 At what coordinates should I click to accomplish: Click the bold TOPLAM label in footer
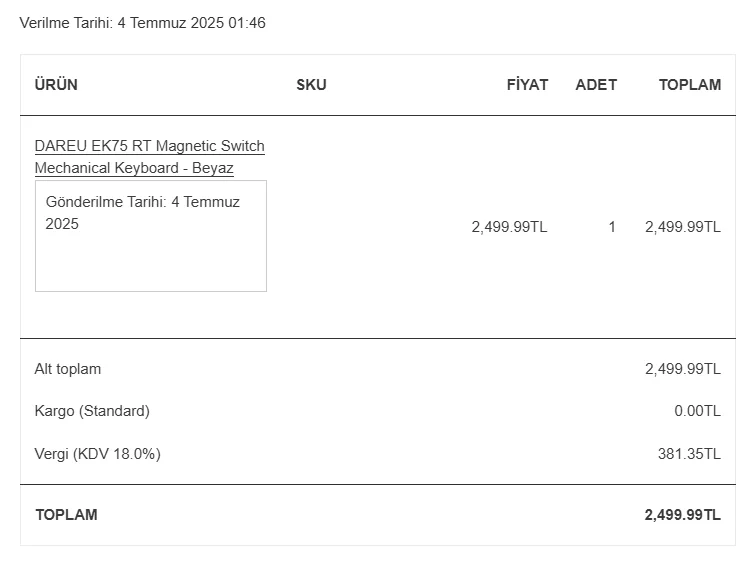click(66, 515)
